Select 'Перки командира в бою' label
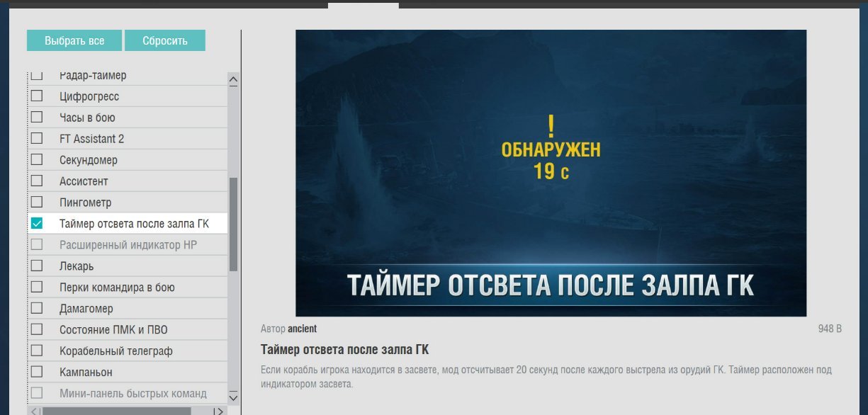This screenshot has height=415, width=868. pyautogui.click(x=117, y=288)
